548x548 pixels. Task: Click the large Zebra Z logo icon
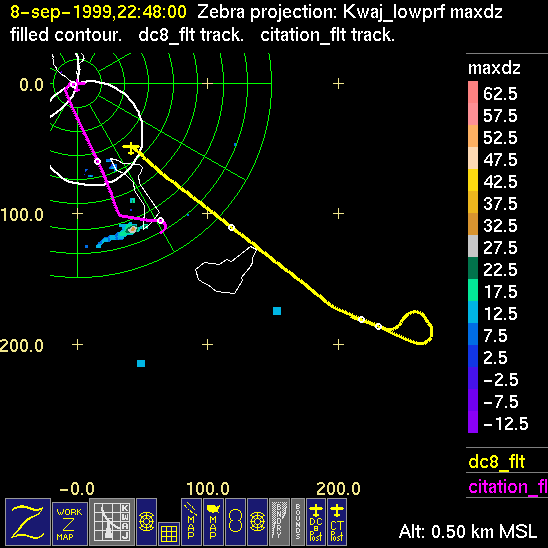28,521
